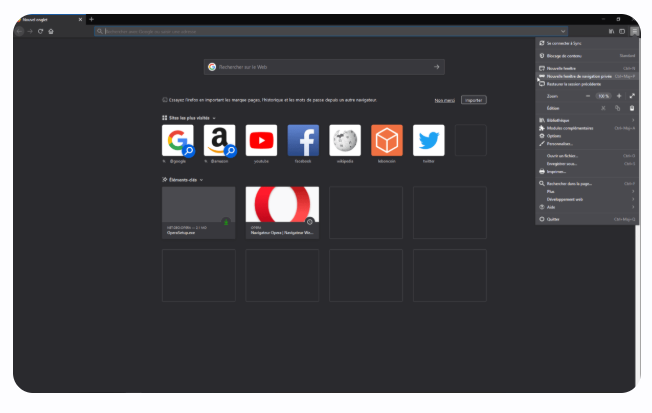Screen dimensions: 652x413
Task: Click the Importer button
Action: click(x=474, y=100)
